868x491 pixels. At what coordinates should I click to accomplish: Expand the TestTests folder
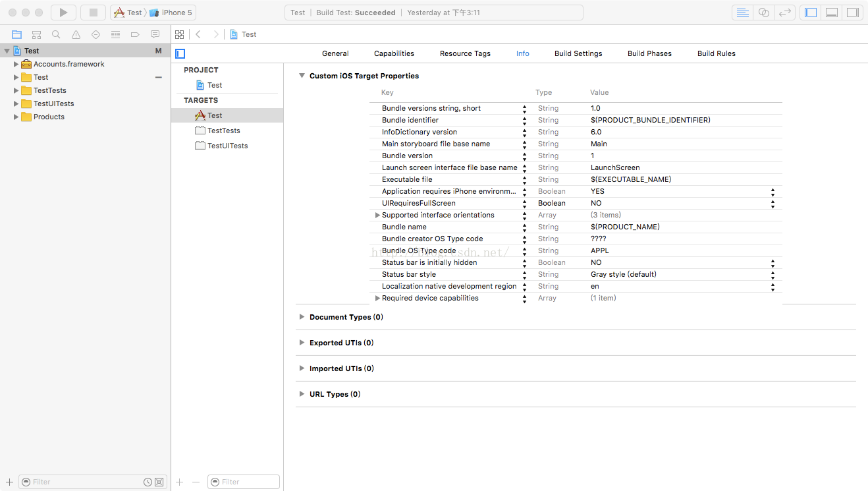click(16, 90)
